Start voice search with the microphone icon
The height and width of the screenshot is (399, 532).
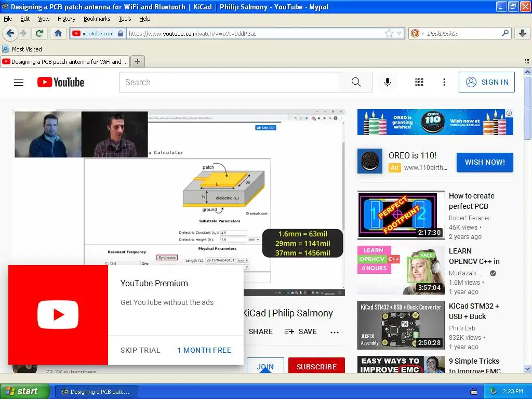click(387, 82)
